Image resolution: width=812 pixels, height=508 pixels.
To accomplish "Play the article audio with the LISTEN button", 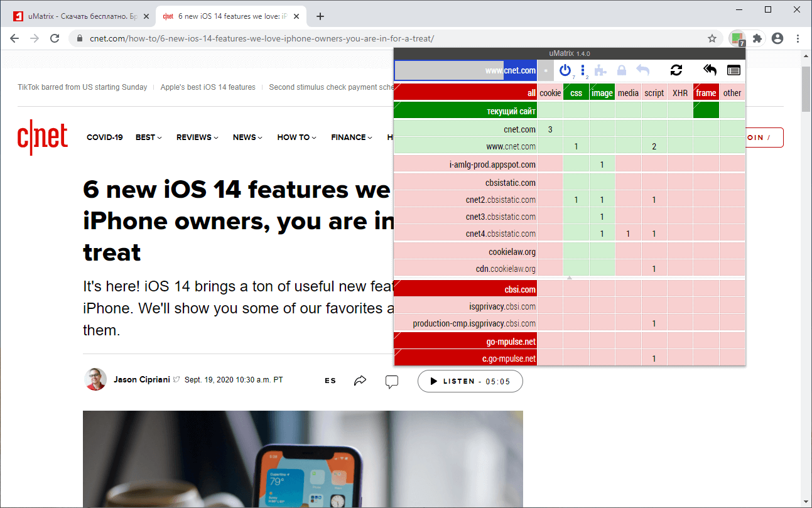I will pos(470,381).
